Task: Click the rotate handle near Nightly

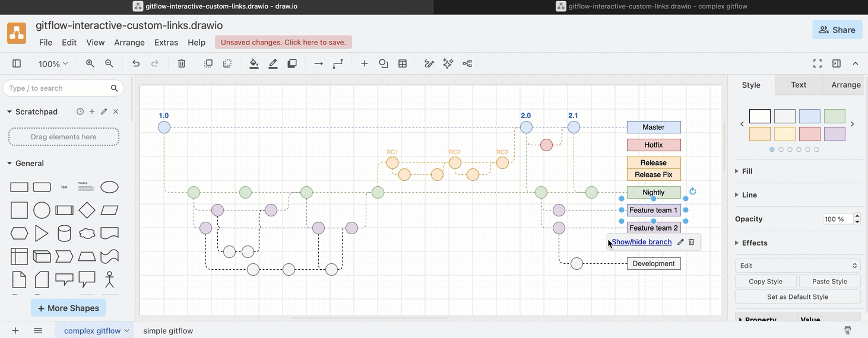Action: (692, 191)
